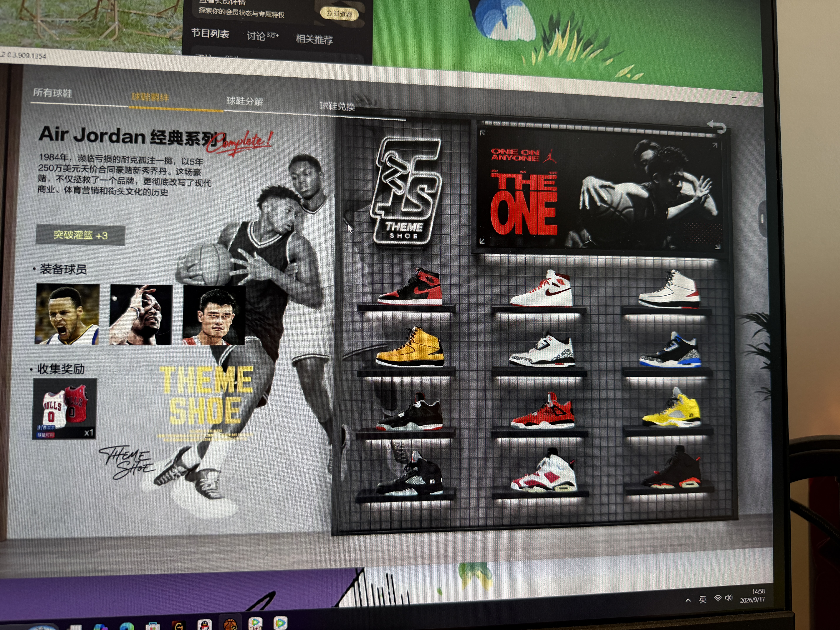Click the back arrow icon above the shoe wall
Image resolution: width=840 pixels, height=630 pixels.
click(717, 127)
